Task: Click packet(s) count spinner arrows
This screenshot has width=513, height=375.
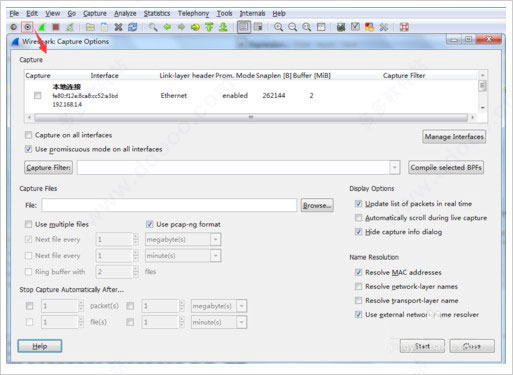Action: tap(81, 306)
